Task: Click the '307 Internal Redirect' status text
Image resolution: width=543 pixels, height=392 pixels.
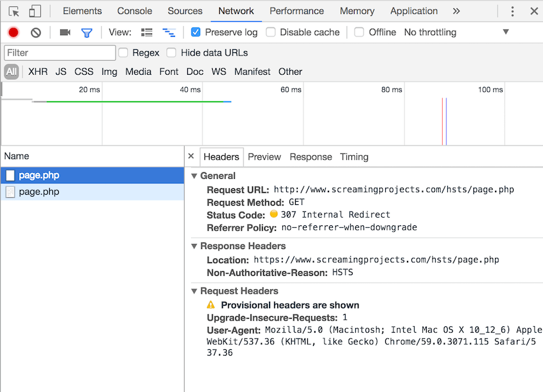Action: coord(335,215)
